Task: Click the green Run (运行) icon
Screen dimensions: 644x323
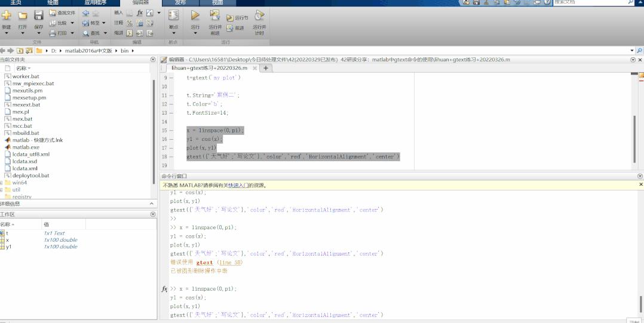Action: click(x=195, y=15)
